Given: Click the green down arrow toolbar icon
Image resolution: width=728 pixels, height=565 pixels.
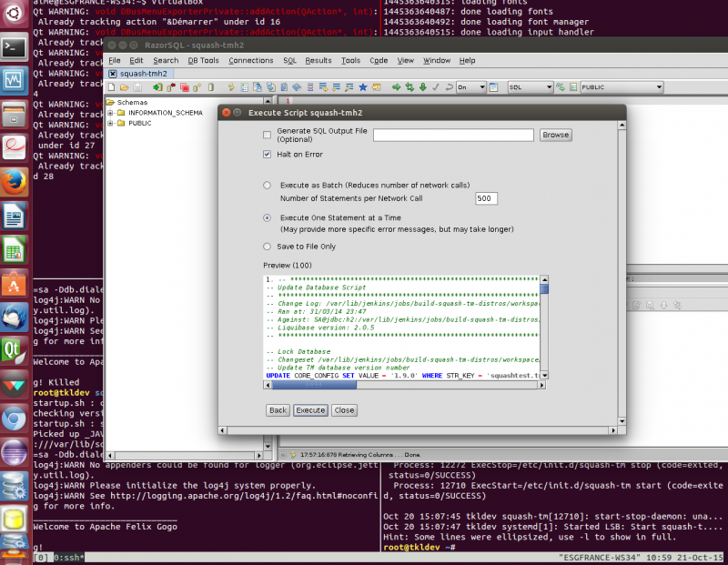Looking at the screenshot, I should click(423, 87).
